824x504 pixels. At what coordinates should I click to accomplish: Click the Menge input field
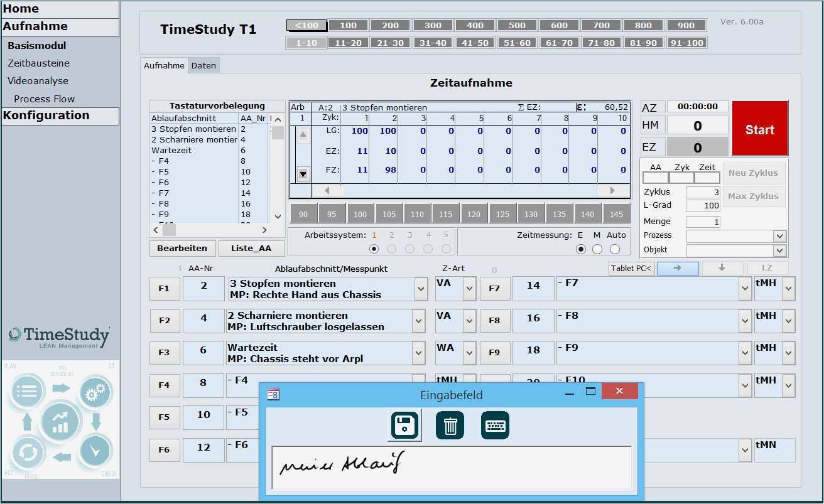point(703,222)
